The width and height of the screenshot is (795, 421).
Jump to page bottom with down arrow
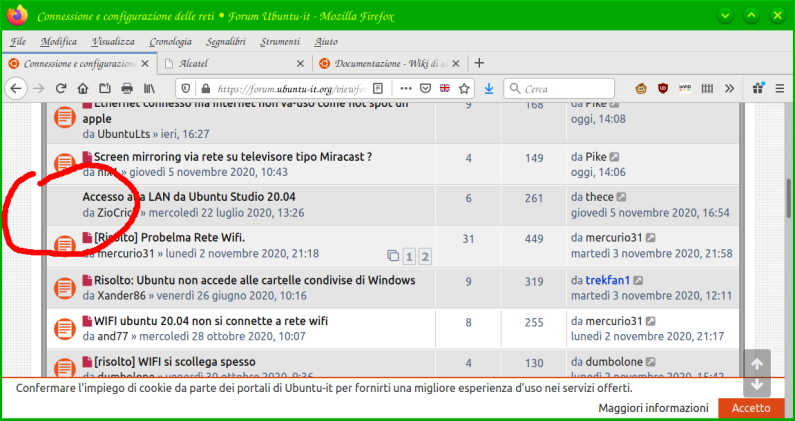point(757,384)
